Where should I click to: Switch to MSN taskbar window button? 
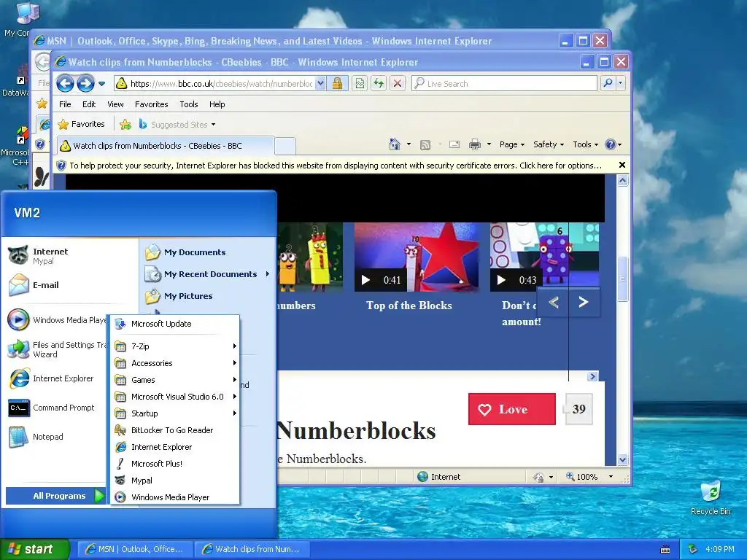tap(135, 549)
